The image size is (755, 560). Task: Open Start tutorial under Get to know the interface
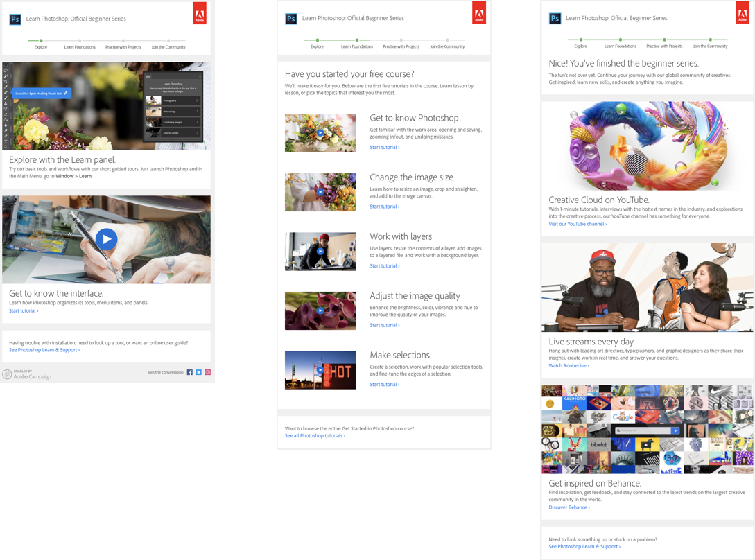[x=24, y=311]
